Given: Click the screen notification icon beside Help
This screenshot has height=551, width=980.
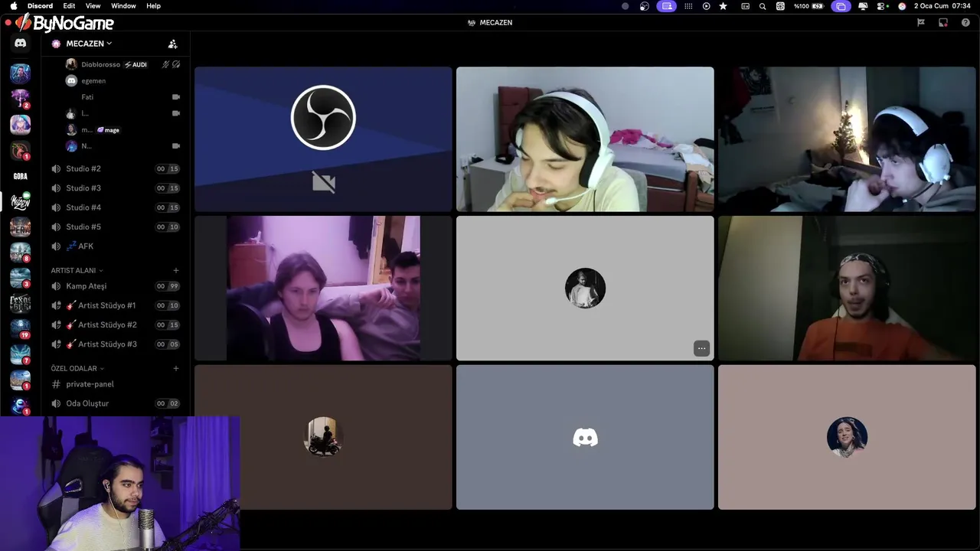Looking at the screenshot, I should (x=943, y=22).
